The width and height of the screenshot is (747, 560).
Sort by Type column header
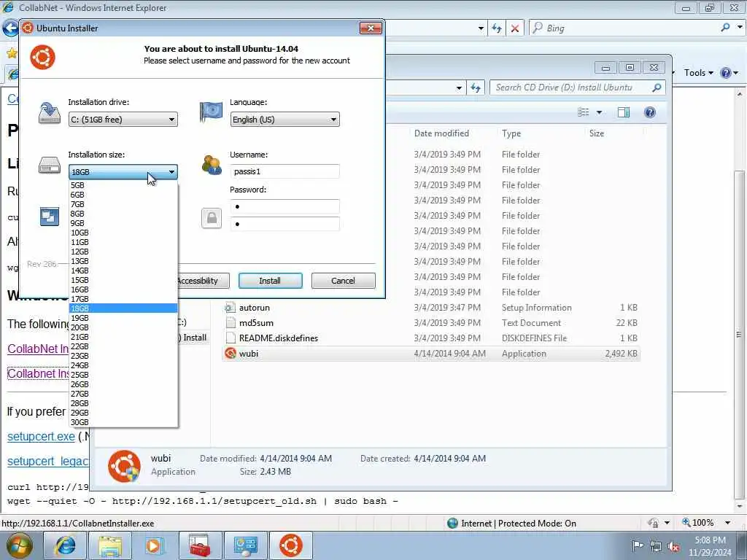511,133
